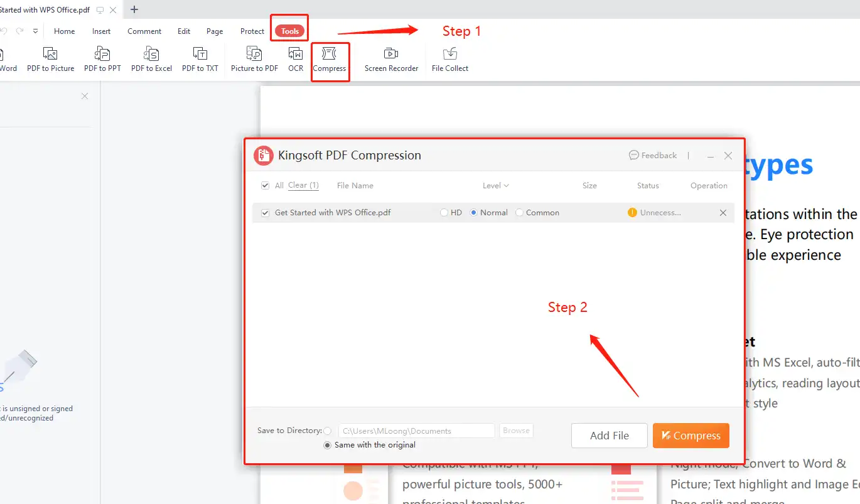Open the Insert tab
Image resolution: width=860 pixels, height=504 pixels.
tap(101, 31)
